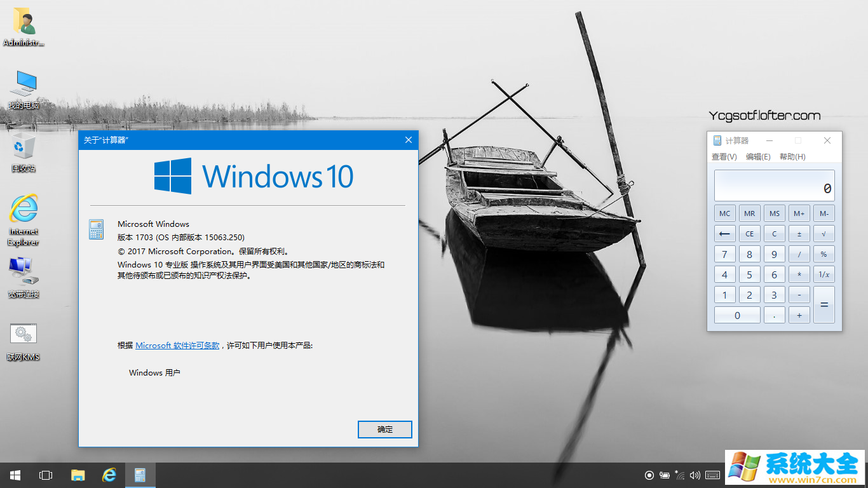Viewport: 868px width, 488px height.
Task: Click the 确定 button in About dialog
Action: (x=385, y=430)
